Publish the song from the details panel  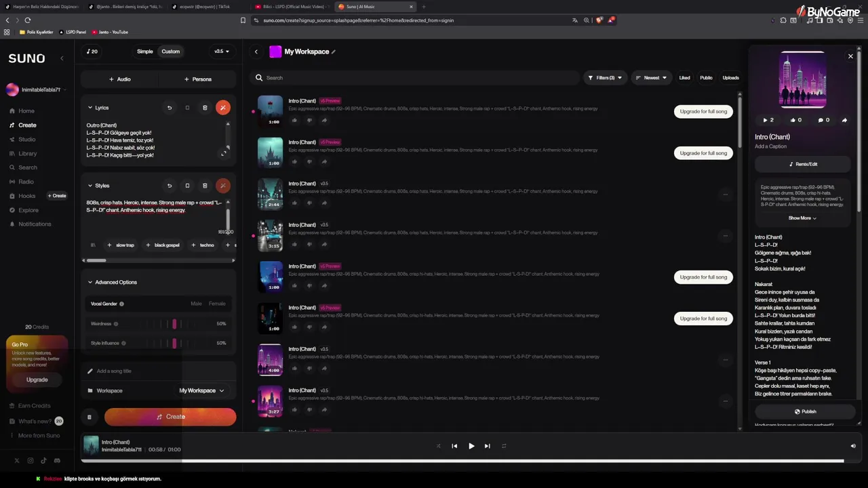(806, 411)
